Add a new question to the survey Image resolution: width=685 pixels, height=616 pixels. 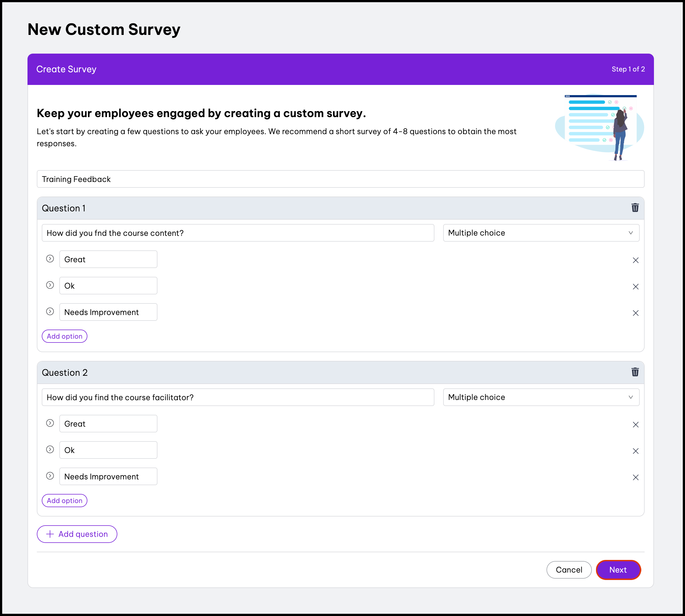(x=77, y=534)
